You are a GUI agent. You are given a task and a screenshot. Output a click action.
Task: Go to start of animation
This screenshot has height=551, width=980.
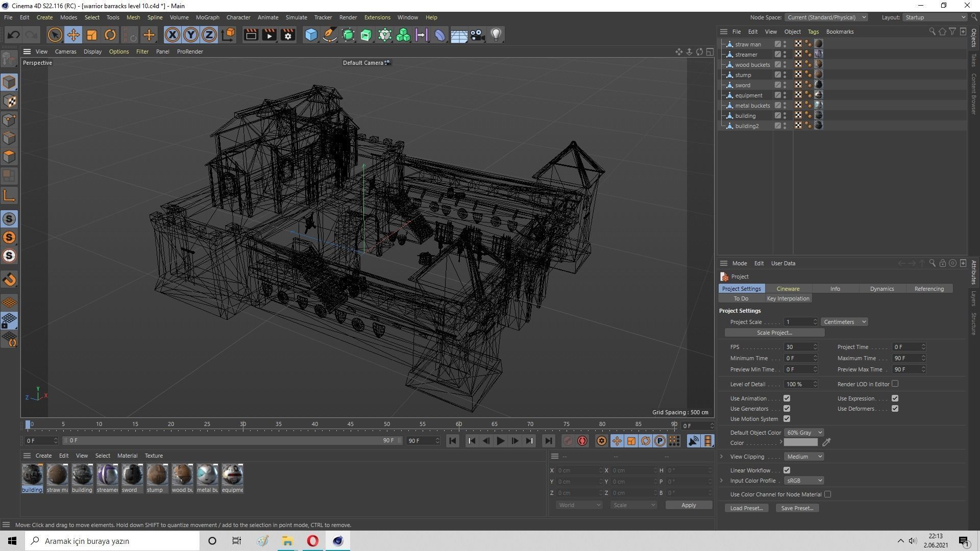tap(453, 441)
